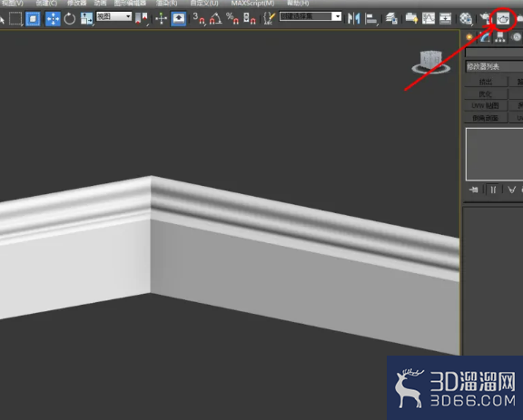Open the Layer Manager icon

(391, 18)
